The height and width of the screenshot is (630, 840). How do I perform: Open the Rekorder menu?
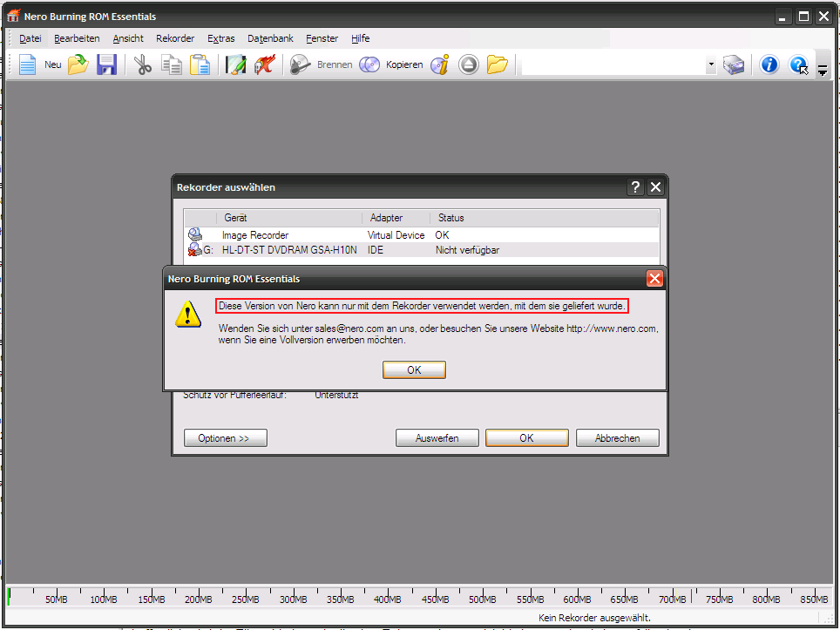pyautogui.click(x=175, y=38)
